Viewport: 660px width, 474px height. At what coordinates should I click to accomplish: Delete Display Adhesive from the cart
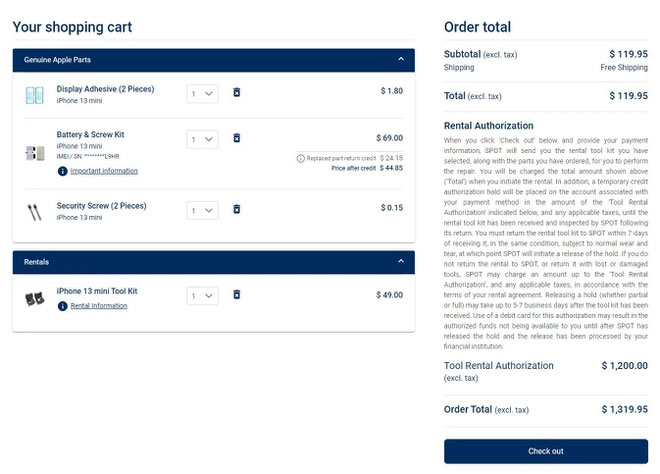237,93
